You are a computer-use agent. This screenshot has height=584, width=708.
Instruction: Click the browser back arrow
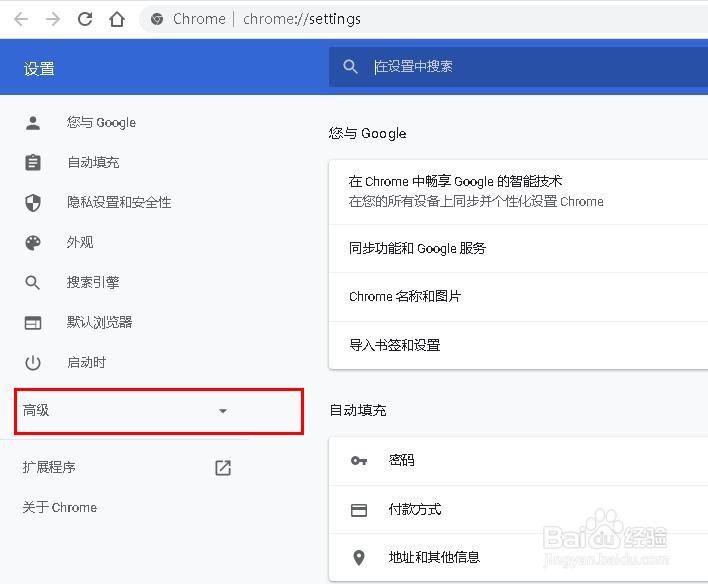pos(21,19)
